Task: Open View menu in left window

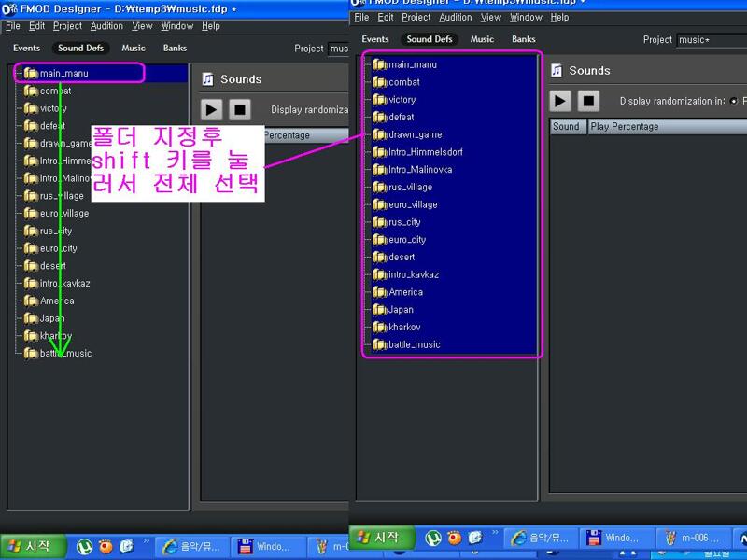Action: click(x=142, y=26)
